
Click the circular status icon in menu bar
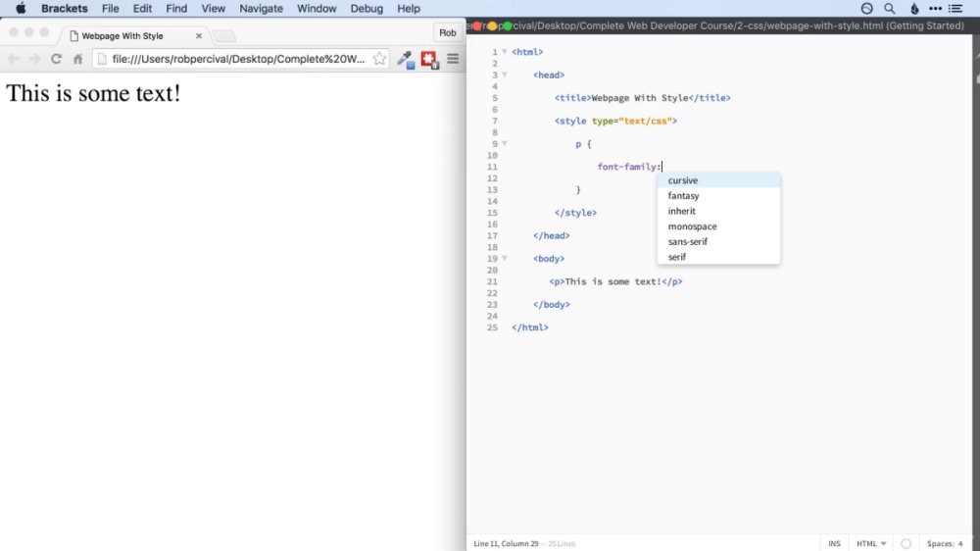coord(867,8)
